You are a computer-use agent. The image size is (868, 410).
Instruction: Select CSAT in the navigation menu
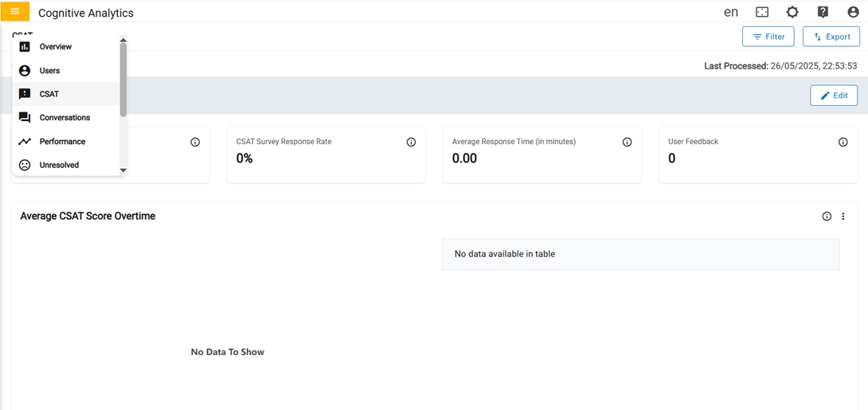(49, 94)
